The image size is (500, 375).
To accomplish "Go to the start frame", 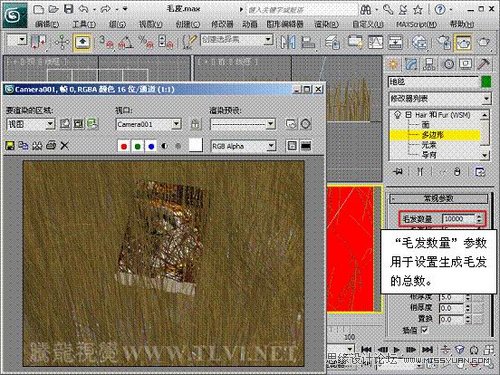I will [x=366, y=350].
